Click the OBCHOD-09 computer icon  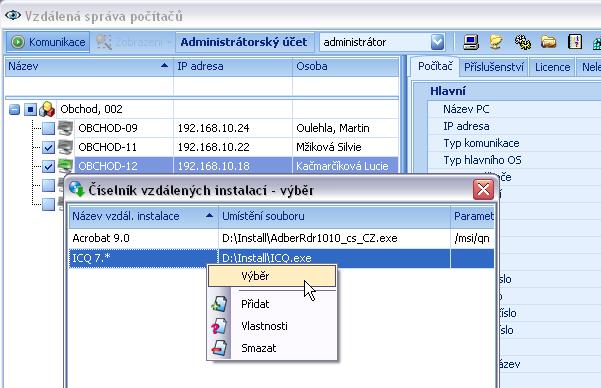pyautogui.click(x=65, y=128)
